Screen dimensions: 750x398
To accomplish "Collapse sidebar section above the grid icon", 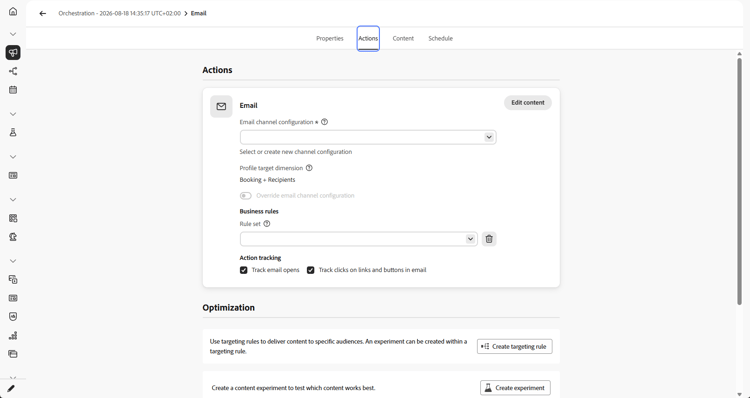I will click(13, 199).
